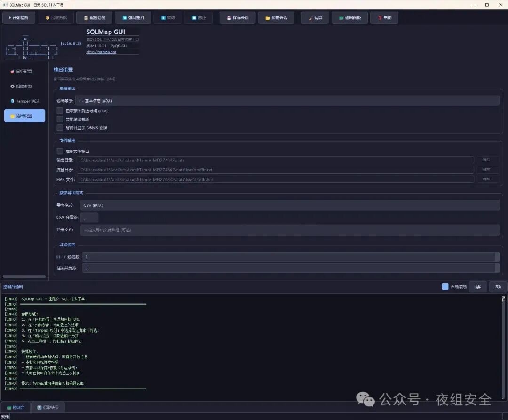
Task: Click the sidebar horizontal scrollbar
Action: [x=24, y=277]
